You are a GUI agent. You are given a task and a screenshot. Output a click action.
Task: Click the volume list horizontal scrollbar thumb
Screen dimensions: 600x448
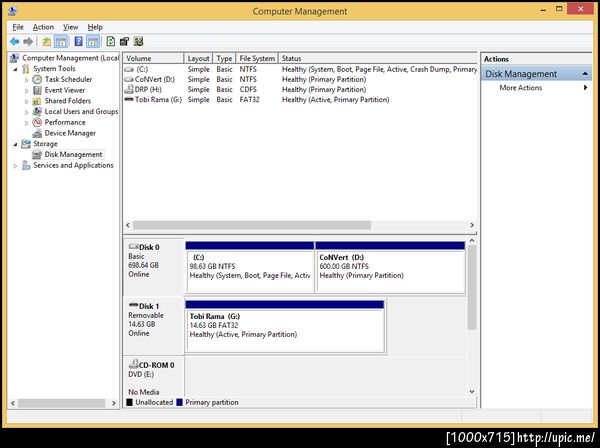tap(252, 225)
